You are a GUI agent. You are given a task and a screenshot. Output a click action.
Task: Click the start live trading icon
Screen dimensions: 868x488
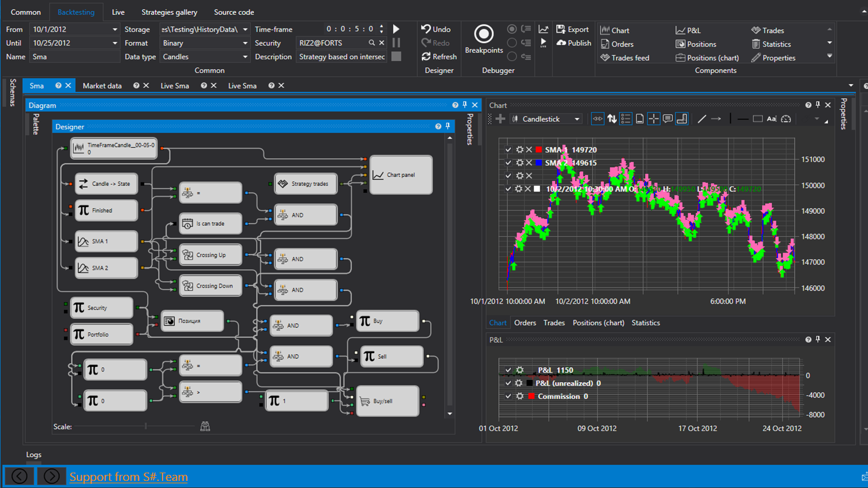coord(543,42)
